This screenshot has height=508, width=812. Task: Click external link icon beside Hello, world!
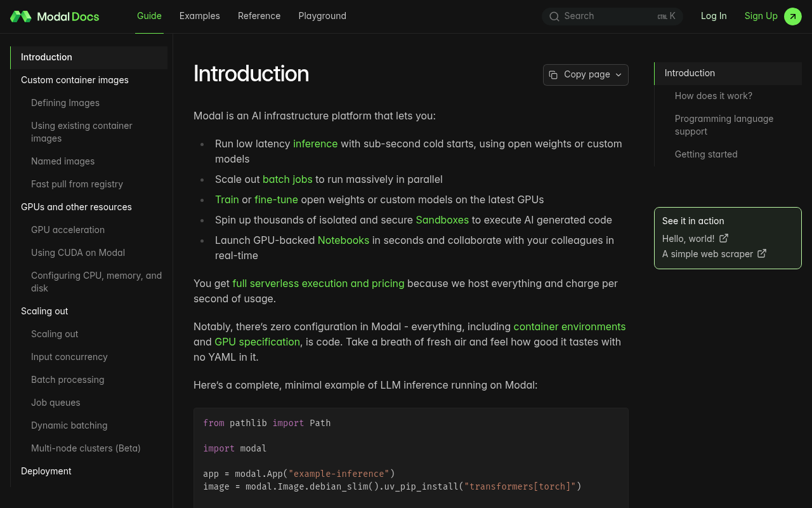coord(724,238)
